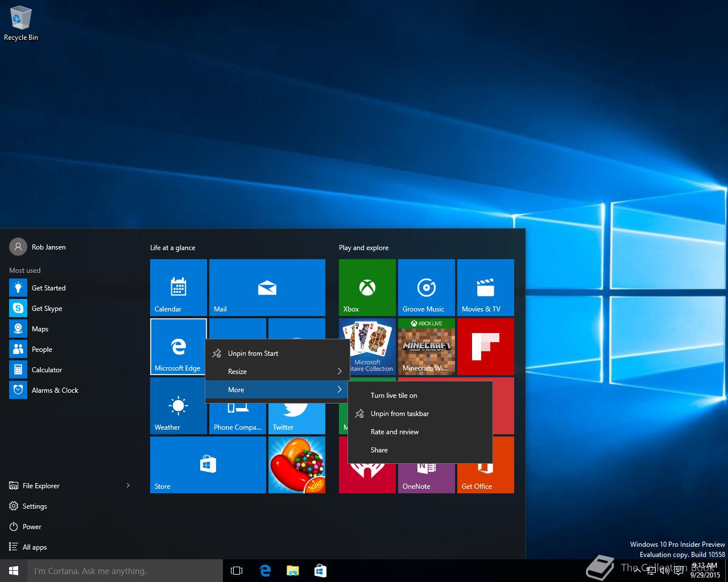728x582 pixels.
Task: Open the Xbox tile
Action: tap(367, 288)
